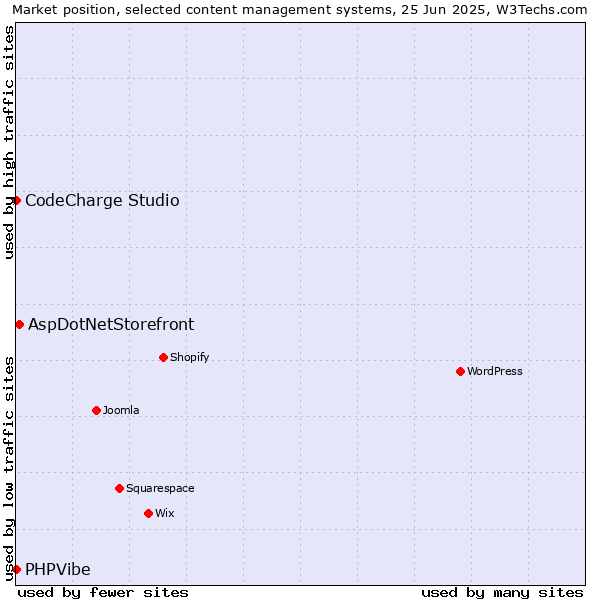This screenshot has height=600, width=600.
Task: Click the Shopify red data point
Action: 163,357
